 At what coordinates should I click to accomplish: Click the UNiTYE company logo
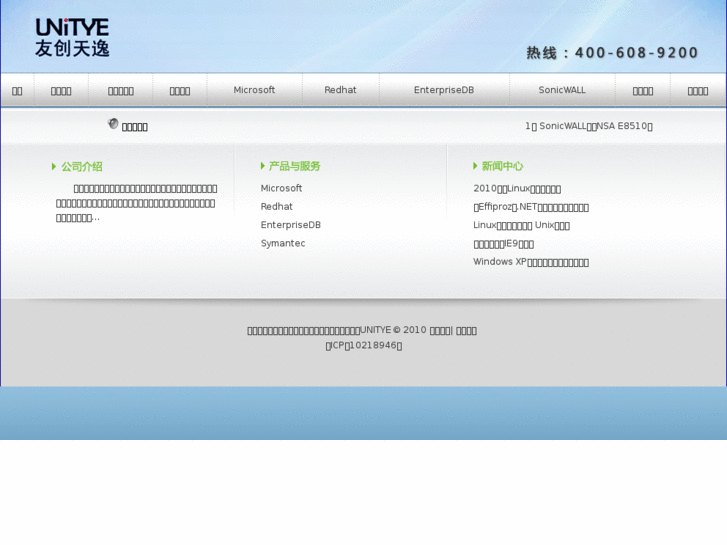72,38
